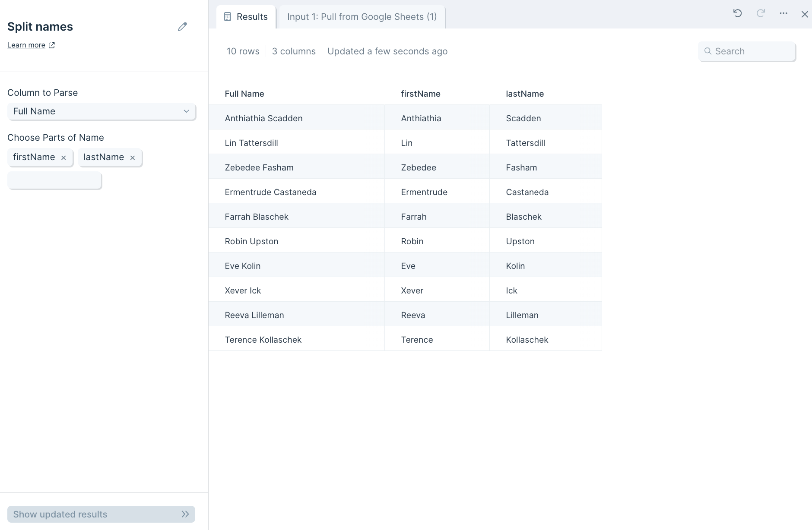812x530 pixels.
Task: Select the Eve Kolin cell
Action: (296, 265)
